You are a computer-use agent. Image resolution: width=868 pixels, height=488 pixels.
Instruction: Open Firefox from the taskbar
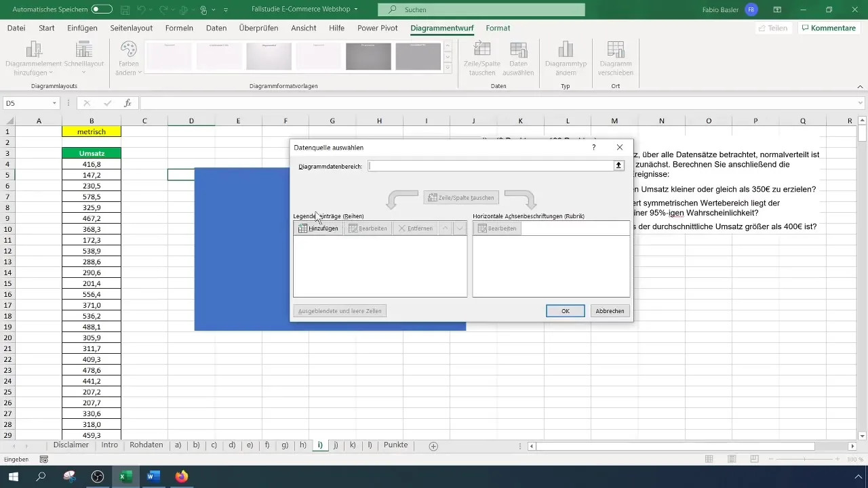181,476
